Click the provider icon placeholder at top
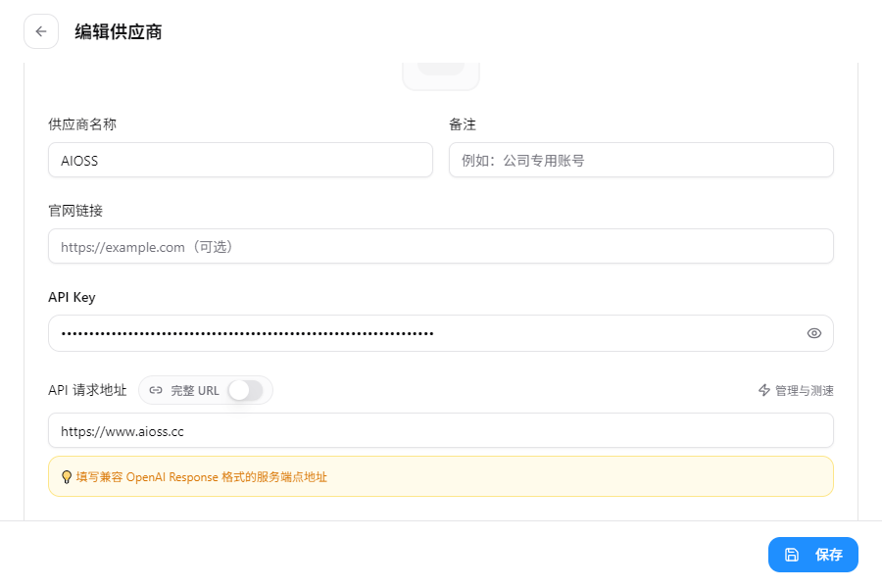Image resolution: width=882 pixels, height=588 pixels. point(441,76)
